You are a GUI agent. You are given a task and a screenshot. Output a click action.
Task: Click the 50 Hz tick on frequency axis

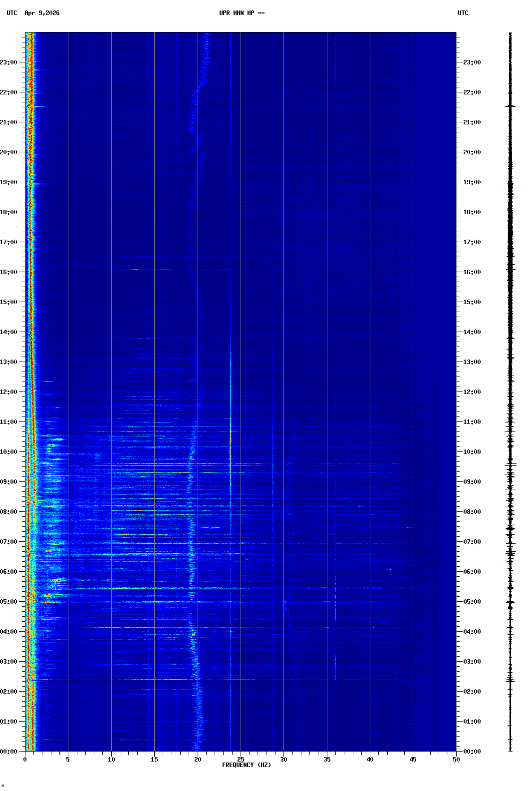[x=456, y=759]
